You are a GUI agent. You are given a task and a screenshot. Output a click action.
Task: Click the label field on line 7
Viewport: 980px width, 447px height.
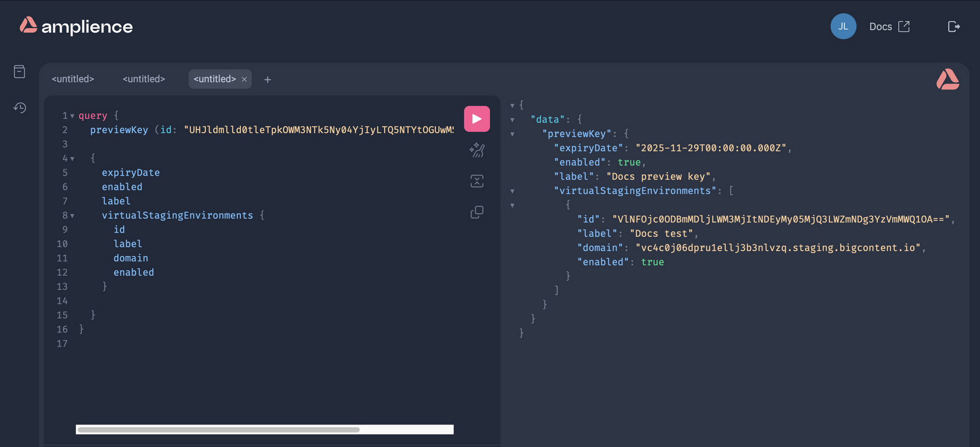point(116,201)
